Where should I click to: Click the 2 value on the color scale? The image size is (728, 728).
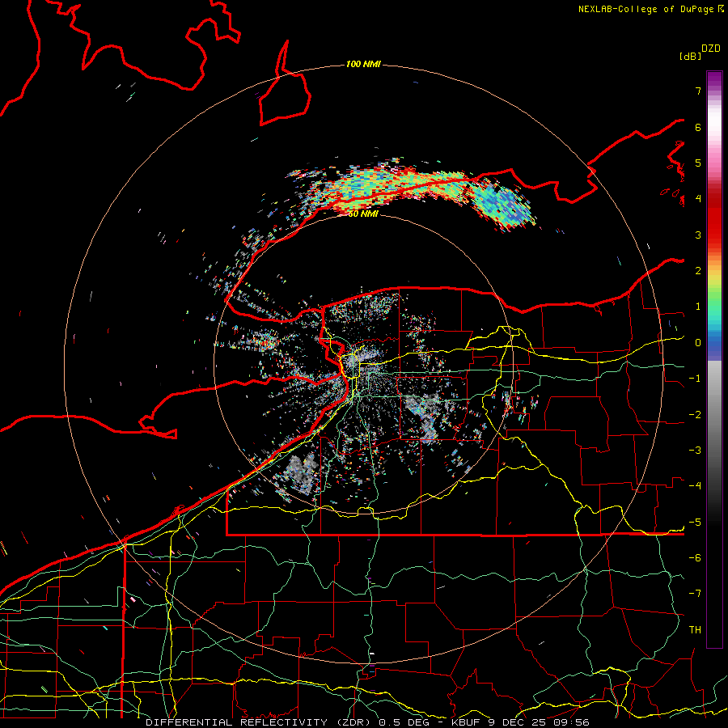[698, 271]
